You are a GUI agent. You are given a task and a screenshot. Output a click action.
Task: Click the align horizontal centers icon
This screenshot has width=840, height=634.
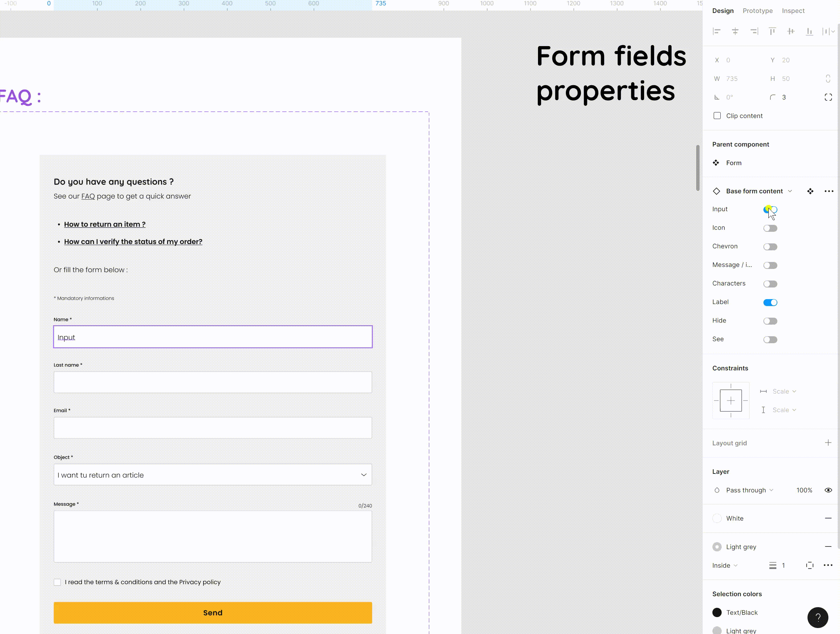pos(735,32)
